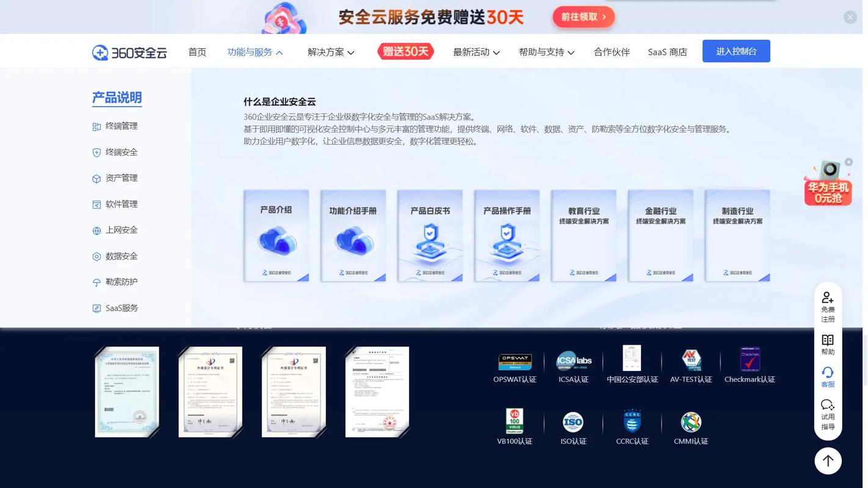Open the 客服 headset icon
868x488 pixels.
[828, 372]
